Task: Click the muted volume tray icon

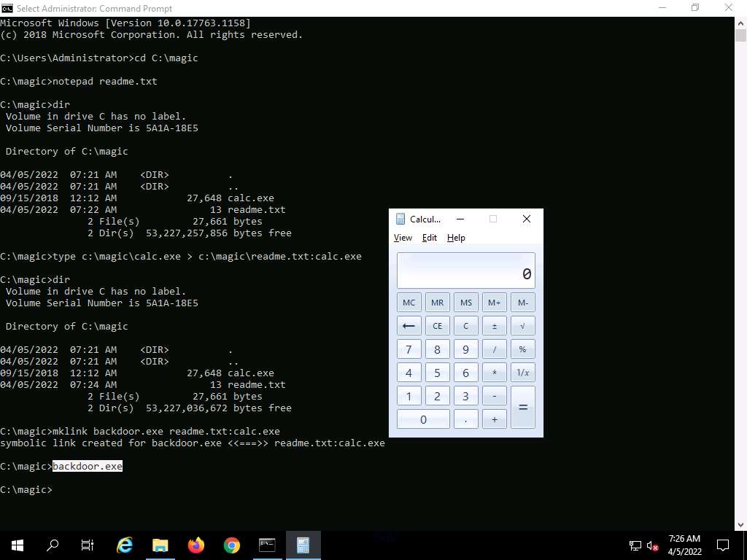Action: click(x=653, y=545)
